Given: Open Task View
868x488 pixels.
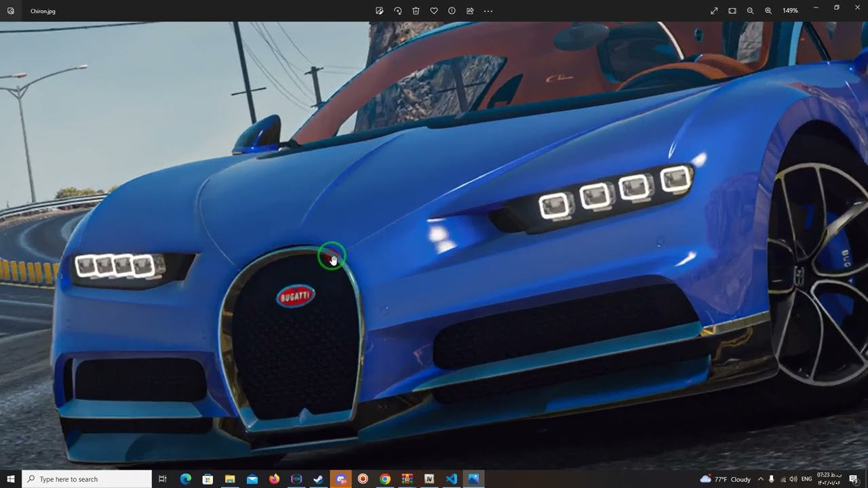Looking at the screenshot, I should 163,479.
